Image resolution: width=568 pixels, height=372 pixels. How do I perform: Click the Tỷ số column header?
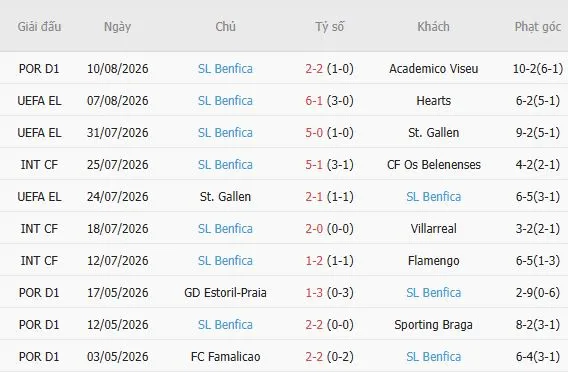click(x=329, y=26)
